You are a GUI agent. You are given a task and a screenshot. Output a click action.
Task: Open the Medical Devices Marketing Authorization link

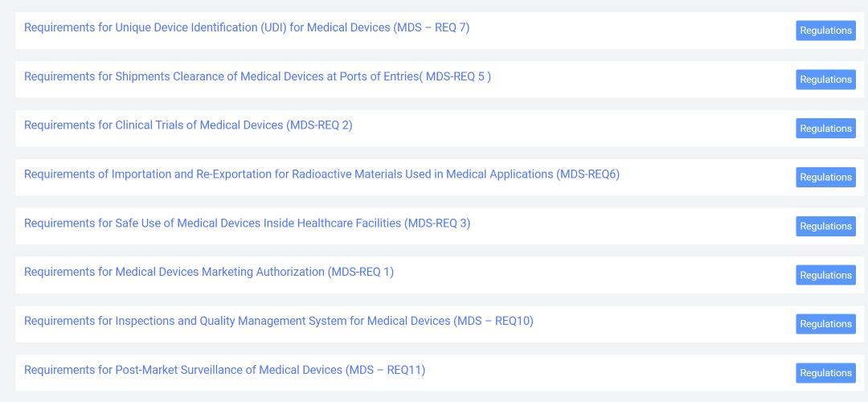click(x=209, y=272)
